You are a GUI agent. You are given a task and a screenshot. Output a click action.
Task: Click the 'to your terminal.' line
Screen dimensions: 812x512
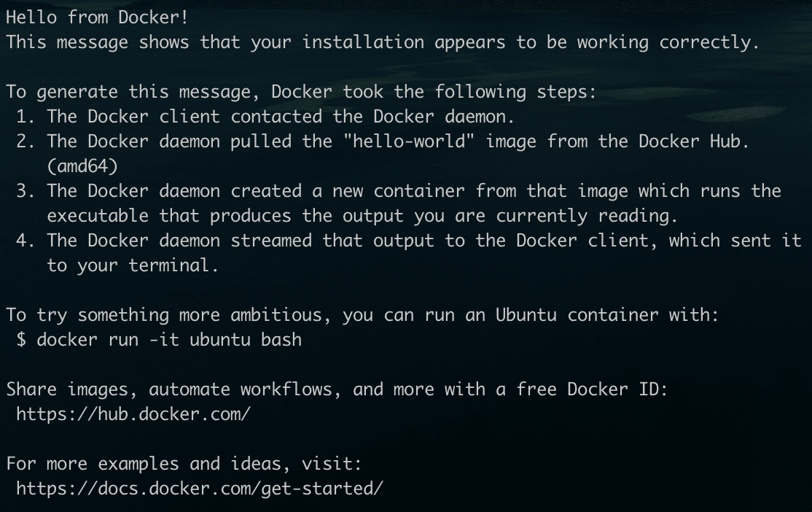tap(133, 265)
